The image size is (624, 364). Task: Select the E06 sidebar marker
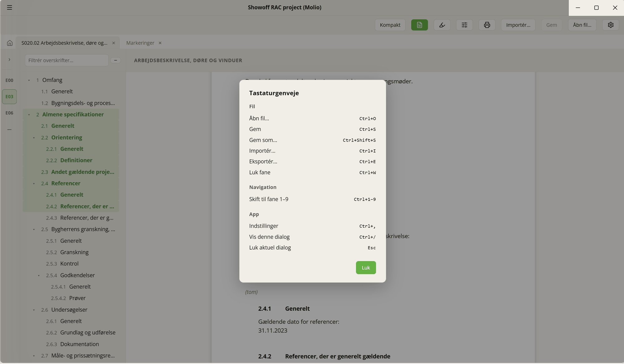[9, 113]
